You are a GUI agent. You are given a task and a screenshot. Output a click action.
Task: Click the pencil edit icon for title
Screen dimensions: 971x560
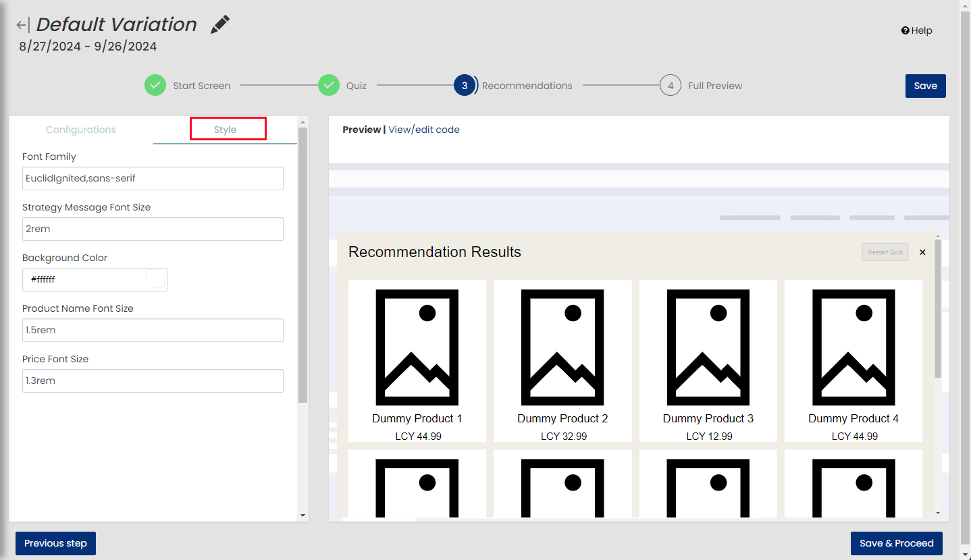(220, 24)
